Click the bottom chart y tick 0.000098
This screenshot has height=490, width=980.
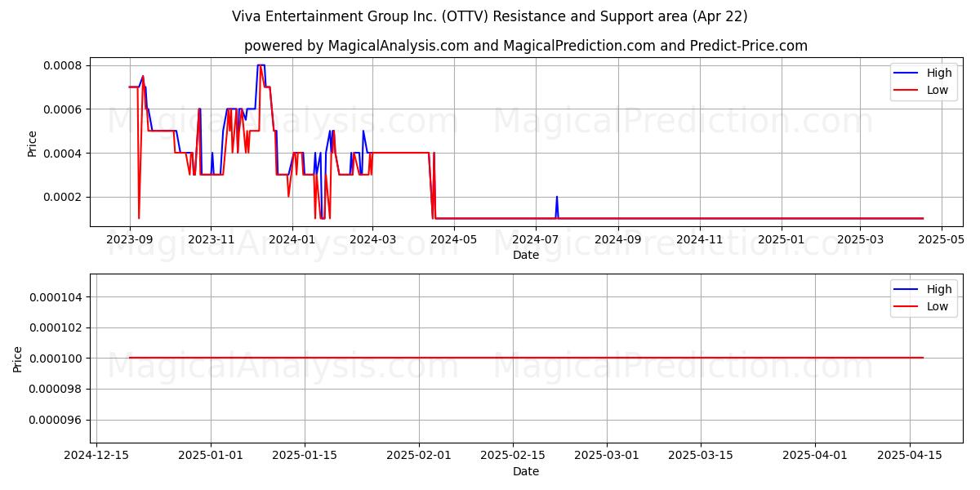(x=55, y=389)
